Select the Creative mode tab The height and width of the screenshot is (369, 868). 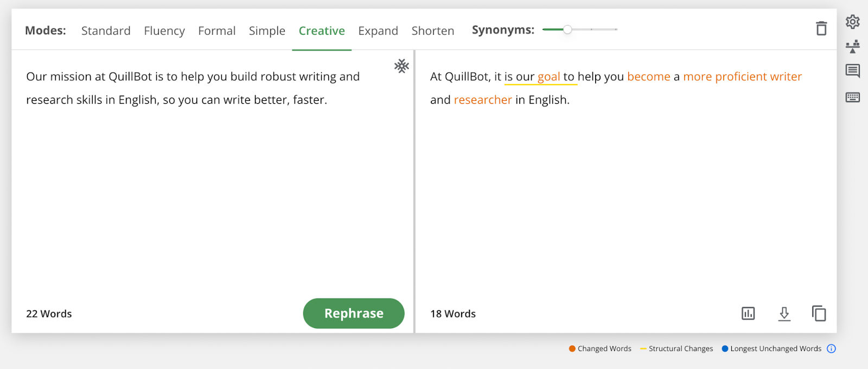pos(322,31)
